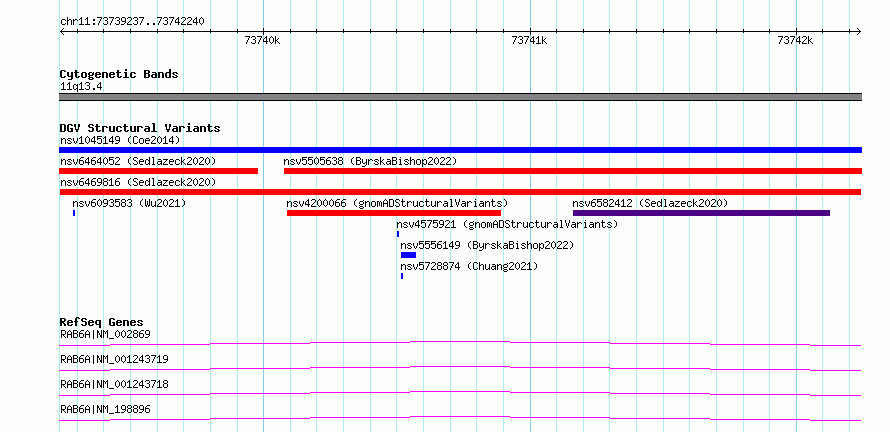Select the RAB6A|NM_001243719 transcript label

click(x=114, y=359)
